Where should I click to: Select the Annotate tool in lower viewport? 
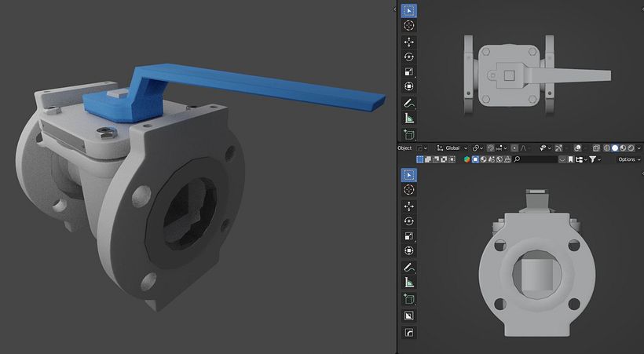[408, 268]
